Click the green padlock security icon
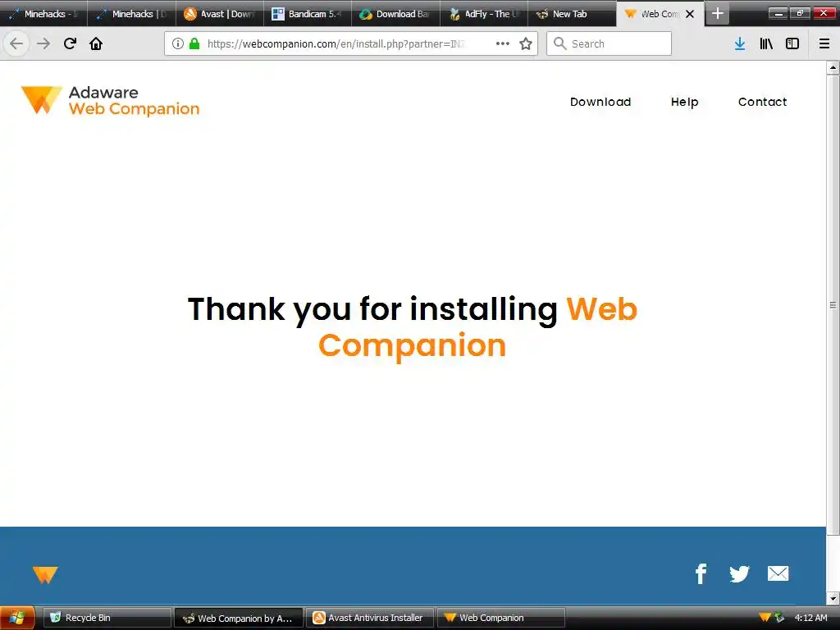The image size is (840, 630). click(195, 43)
